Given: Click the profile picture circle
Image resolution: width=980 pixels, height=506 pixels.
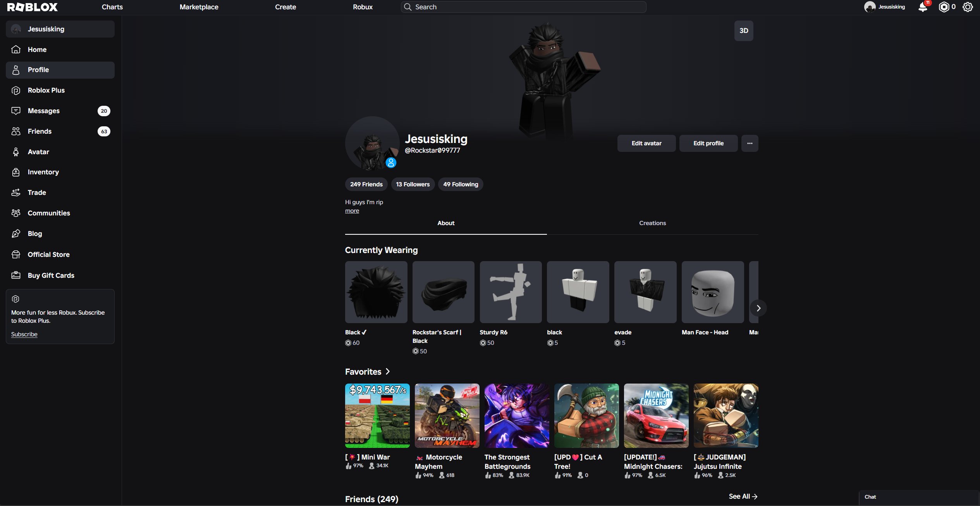Looking at the screenshot, I should pos(372,143).
